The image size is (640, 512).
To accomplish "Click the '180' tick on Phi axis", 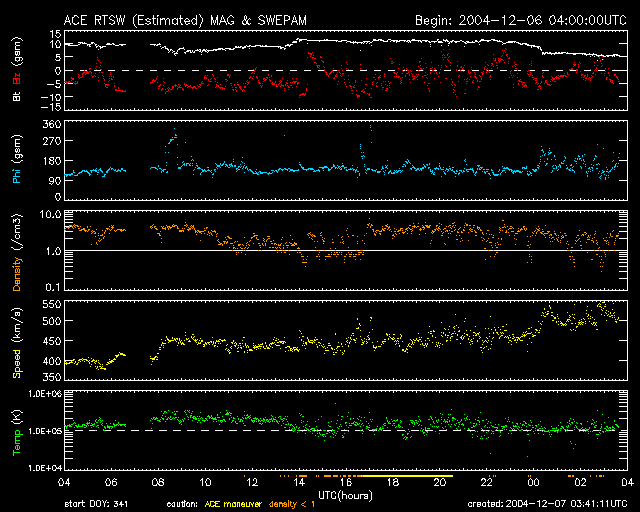I will tap(52, 161).
